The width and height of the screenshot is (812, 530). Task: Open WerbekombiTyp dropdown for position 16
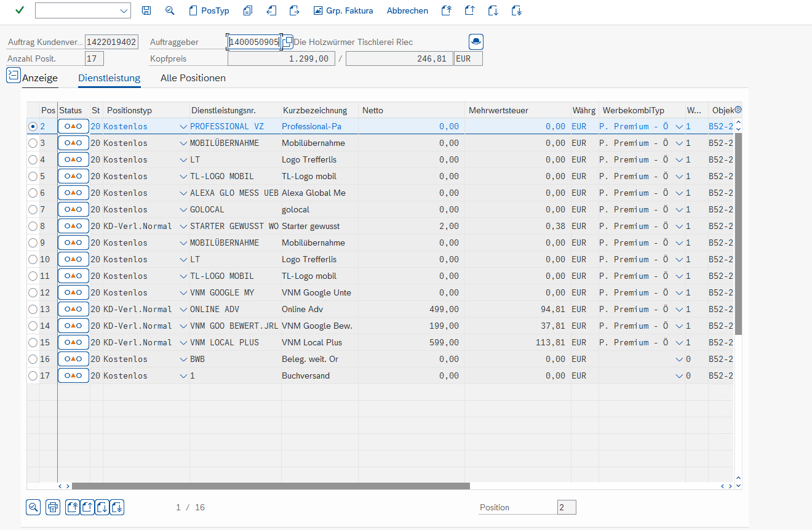(x=679, y=359)
